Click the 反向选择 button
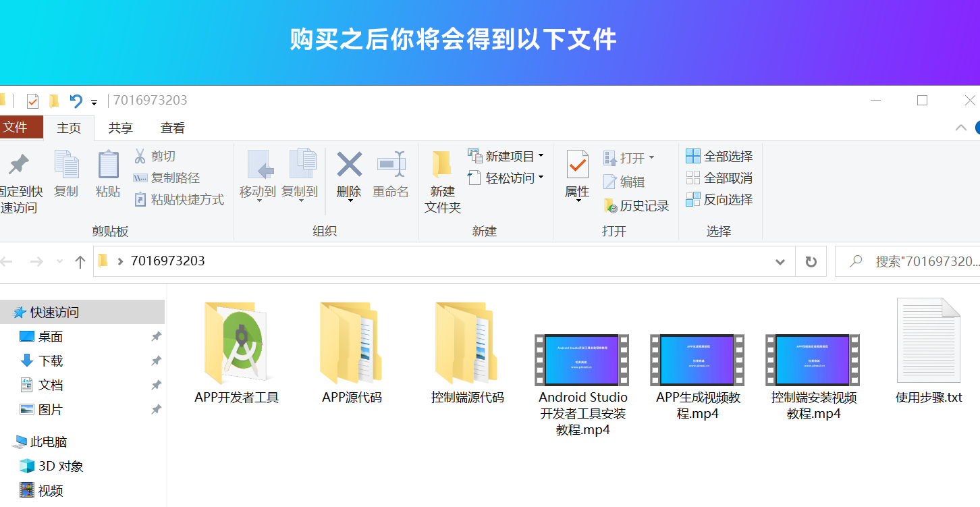The image size is (980, 507). pyautogui.click(x=719, y=199)
